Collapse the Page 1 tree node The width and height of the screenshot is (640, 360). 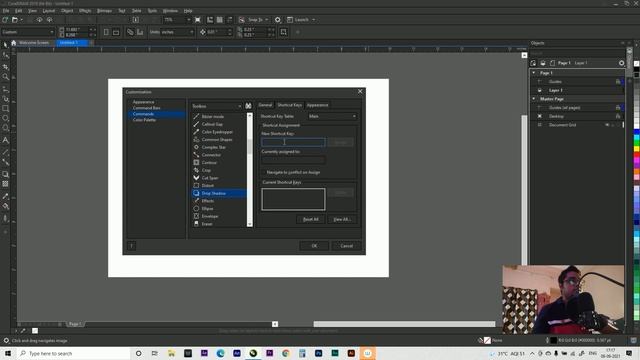[534, 73]
